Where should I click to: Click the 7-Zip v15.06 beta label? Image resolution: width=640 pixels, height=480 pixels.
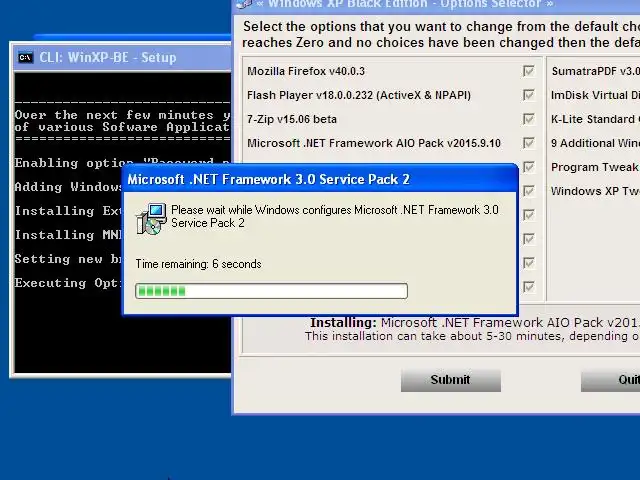(x=292, y=119)
